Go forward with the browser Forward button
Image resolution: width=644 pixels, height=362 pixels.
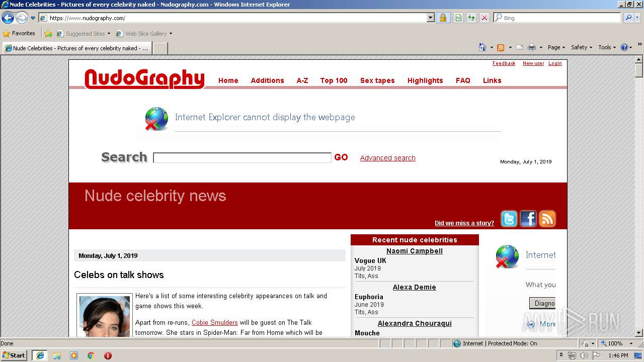22,18
